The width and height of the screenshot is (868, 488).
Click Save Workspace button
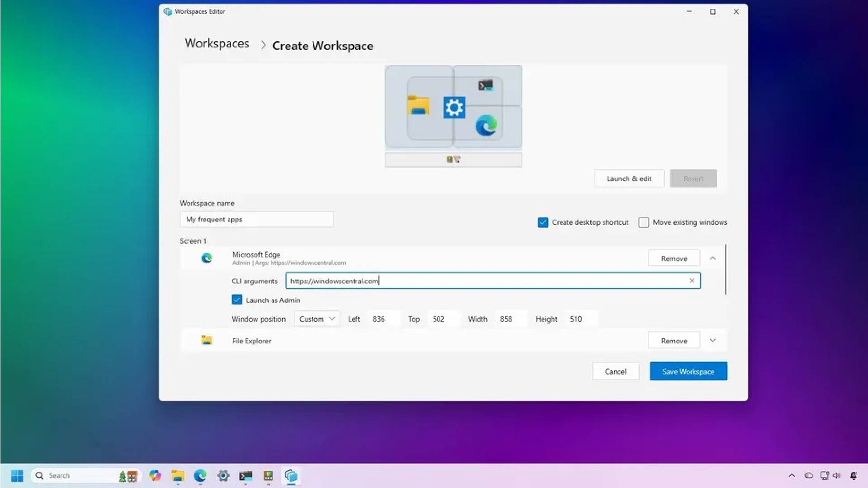[688, 371]
